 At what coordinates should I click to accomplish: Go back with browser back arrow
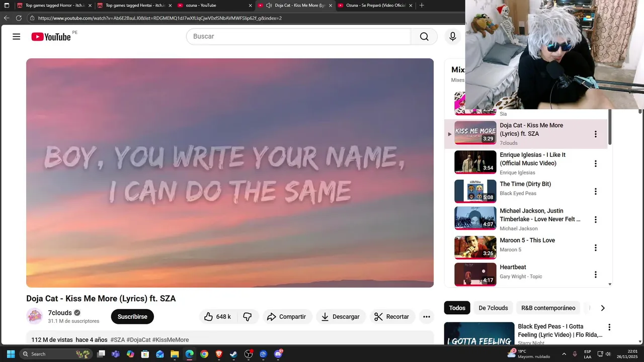pos(7,18)
